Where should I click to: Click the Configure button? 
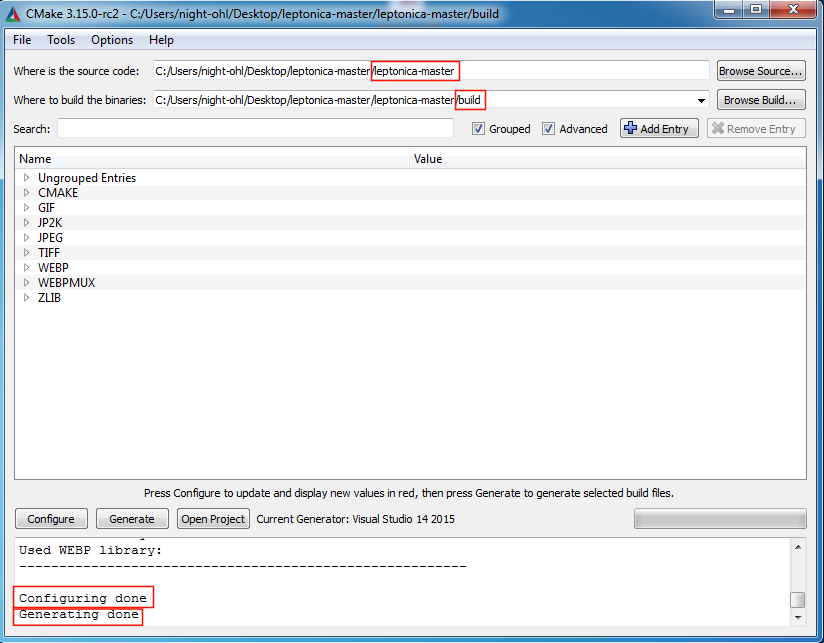[51, 519]
